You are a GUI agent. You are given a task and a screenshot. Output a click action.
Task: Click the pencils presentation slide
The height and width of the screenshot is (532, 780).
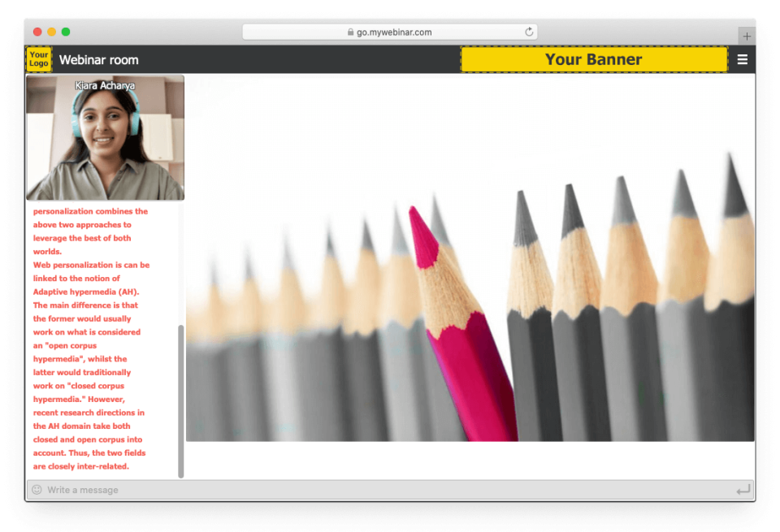[470, 258]
